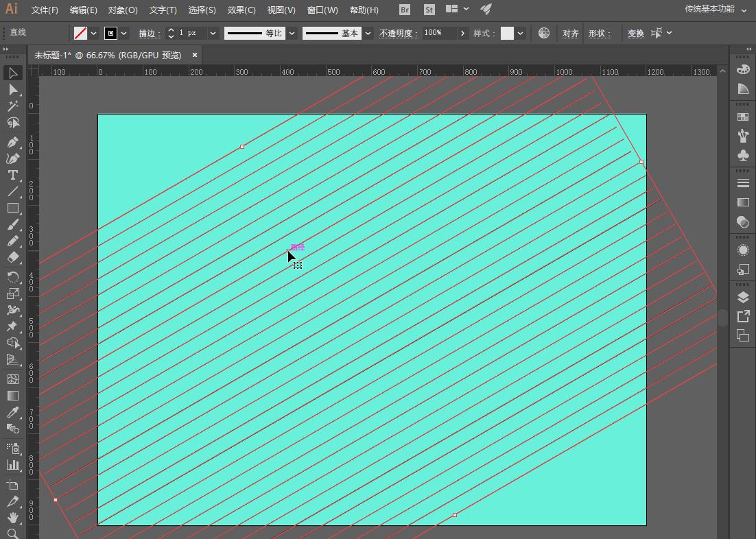Select the Type tool
756x539 pixels.
pos(12,176)
